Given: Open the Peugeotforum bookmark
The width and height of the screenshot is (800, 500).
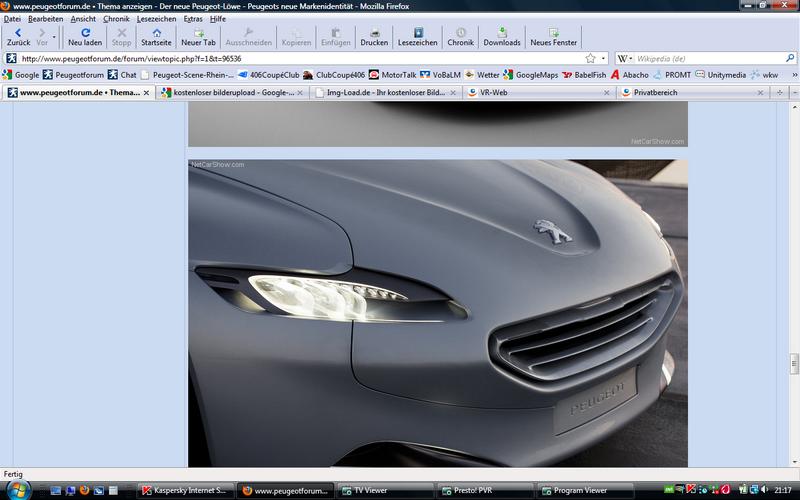Looking at the screenshot, I should click(x=73, y=75).
